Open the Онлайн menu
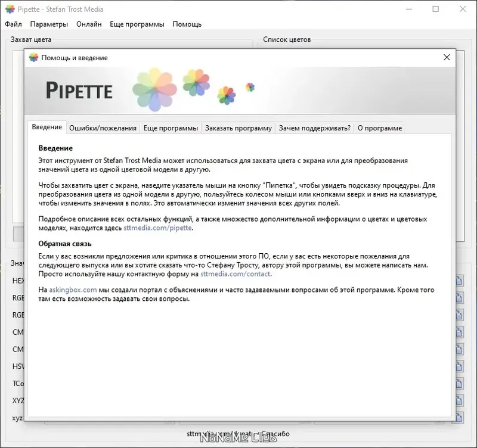The image size is (477, 448). [88, 24]
